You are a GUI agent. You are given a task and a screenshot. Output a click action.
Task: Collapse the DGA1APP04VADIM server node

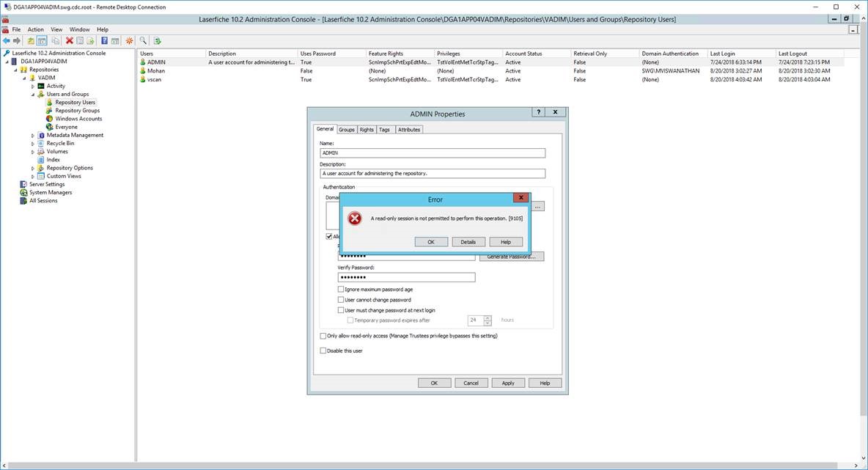point(7,62)
